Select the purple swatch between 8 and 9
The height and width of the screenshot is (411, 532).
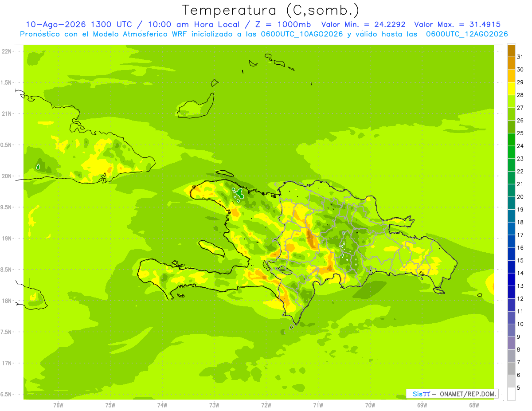[x=511, y=343]
